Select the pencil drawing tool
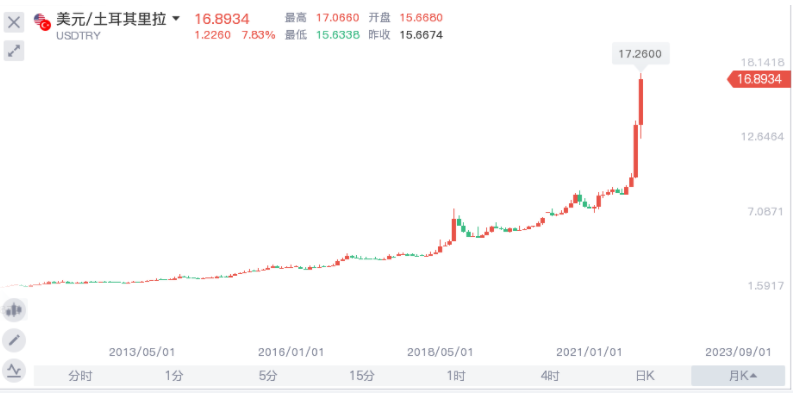 [14, 340]
